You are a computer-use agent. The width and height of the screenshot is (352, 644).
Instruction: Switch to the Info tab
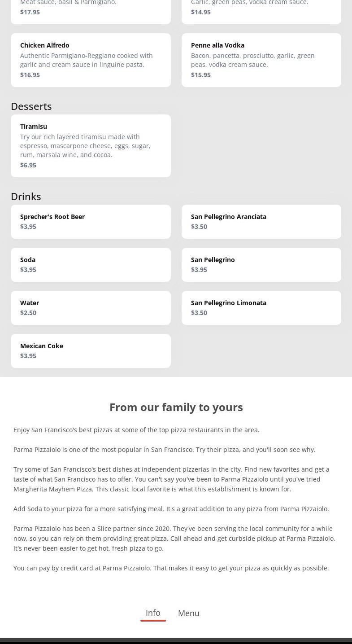153,613
